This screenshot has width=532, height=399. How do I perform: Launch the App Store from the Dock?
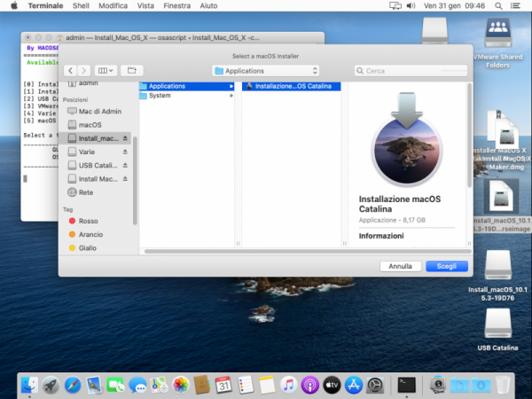(353, 385)
